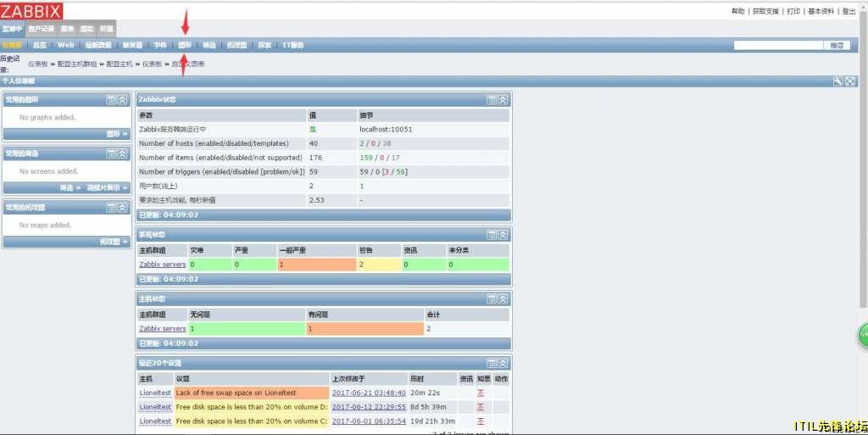Click yellow 警告 cell showing 2

click(x=379, y=265)
